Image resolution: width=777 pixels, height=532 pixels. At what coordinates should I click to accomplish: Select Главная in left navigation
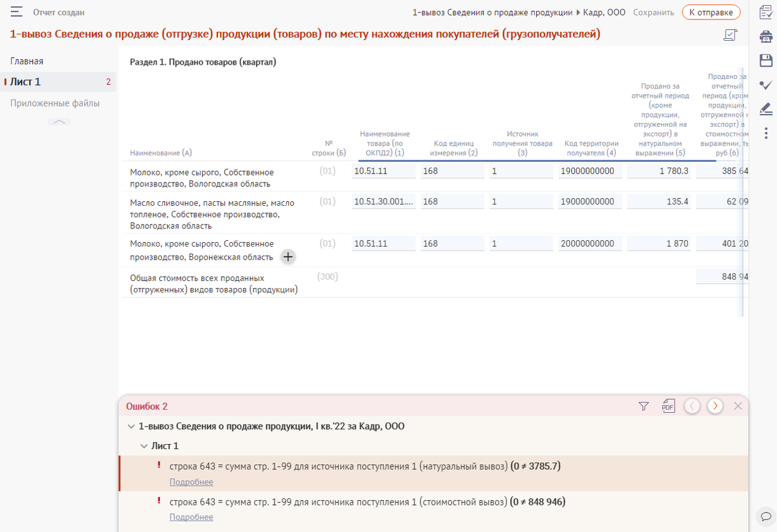click(x=27, y=61)
